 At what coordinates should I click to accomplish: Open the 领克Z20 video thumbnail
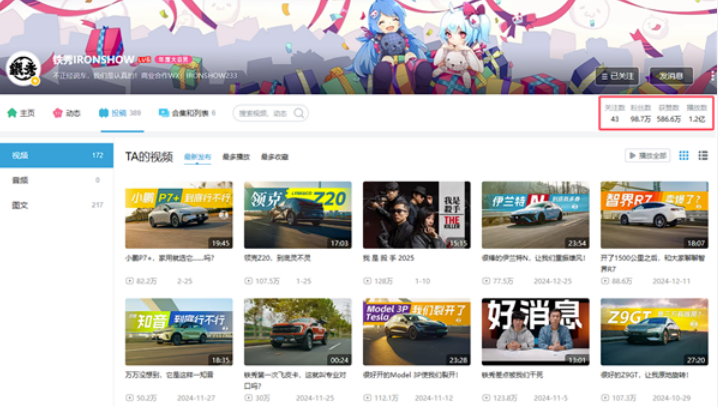(x=297, y=214)
